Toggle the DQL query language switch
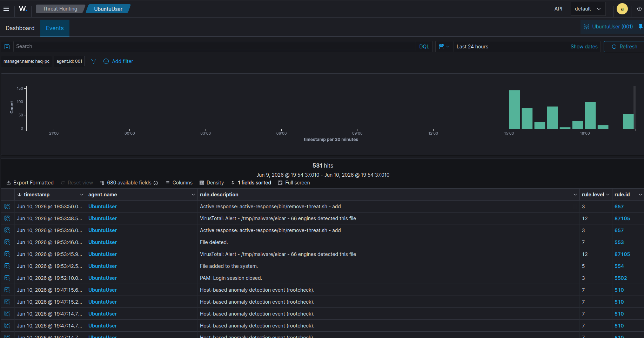The width and height of the screenshot is (644, 338). 424,47
